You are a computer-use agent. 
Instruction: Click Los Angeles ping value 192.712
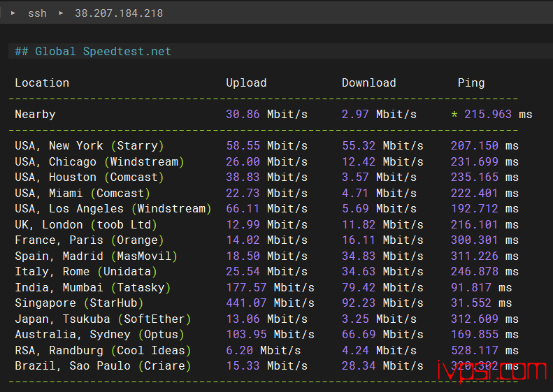475,209
